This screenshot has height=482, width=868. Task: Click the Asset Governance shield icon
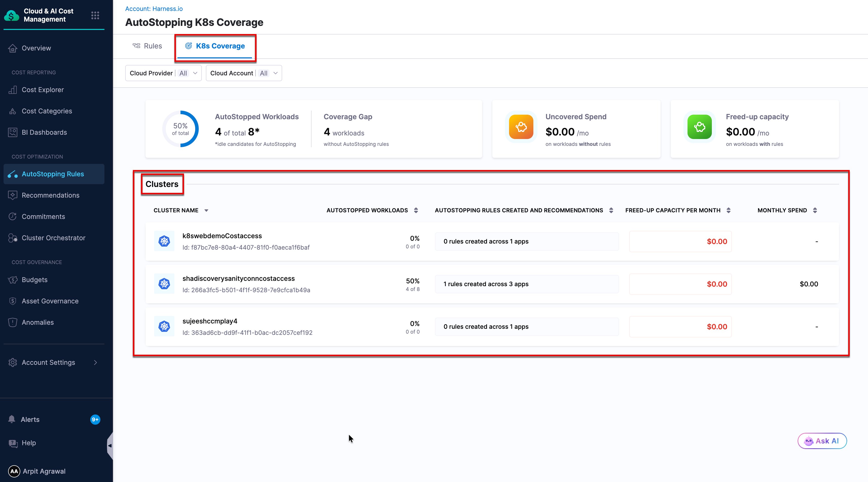point(12,301)
